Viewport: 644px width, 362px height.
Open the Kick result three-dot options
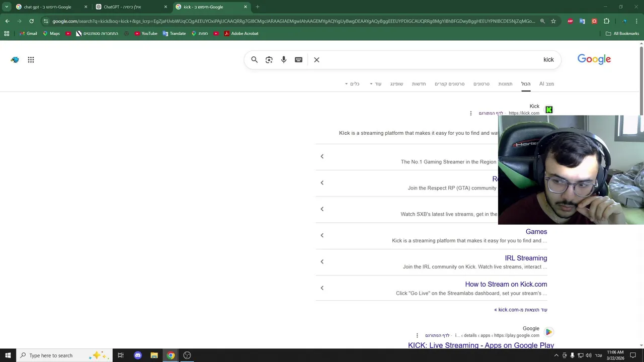coord(471,113)
